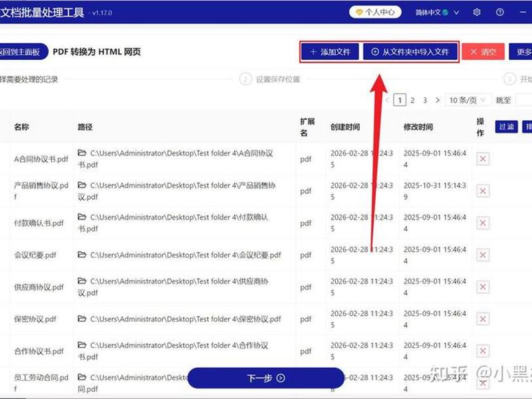The width and height of the screenshot is (532, 399).
Task: Go to page 1 of the list
Action: pos(400,100)
